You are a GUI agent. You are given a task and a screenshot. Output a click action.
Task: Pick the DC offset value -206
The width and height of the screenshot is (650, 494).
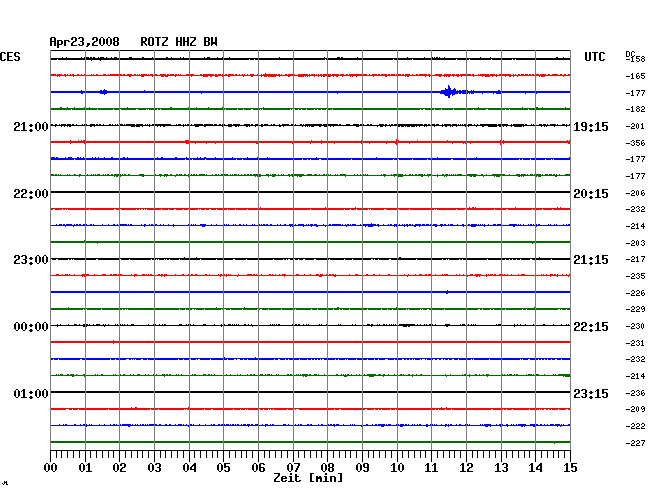coord(635,193)
